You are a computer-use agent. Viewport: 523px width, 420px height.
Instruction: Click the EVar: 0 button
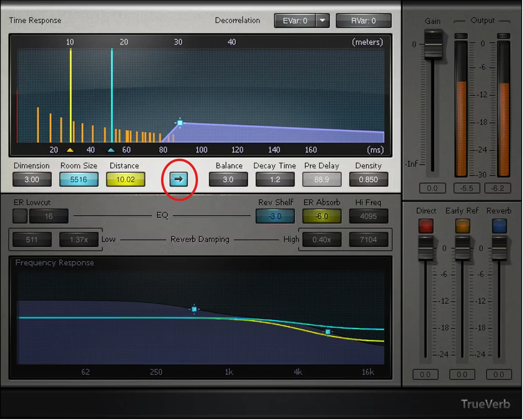(x=295, y=21)
